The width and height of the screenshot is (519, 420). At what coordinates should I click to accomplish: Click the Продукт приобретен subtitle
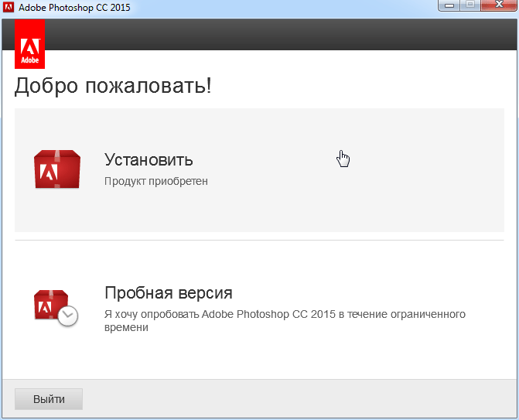point(156,181)
